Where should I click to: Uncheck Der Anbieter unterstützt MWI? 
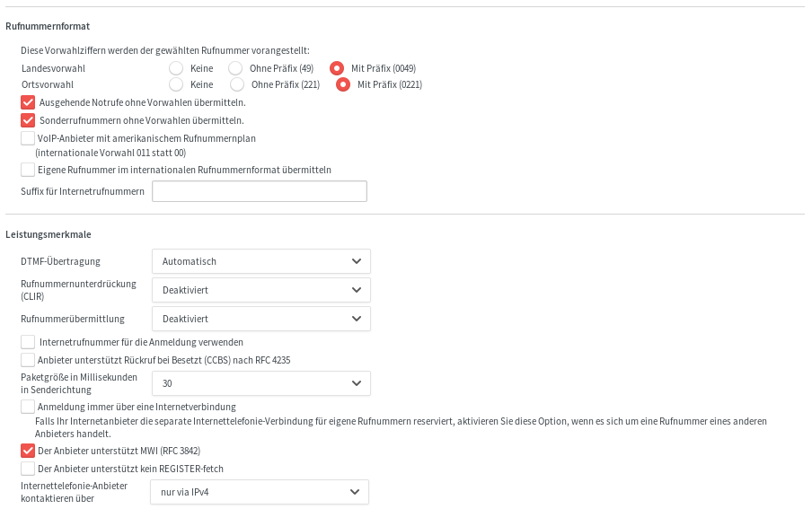(x=28, y=451)
